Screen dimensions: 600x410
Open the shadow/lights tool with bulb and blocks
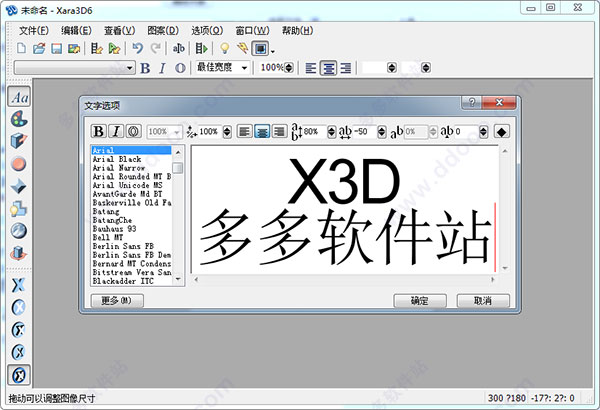[x=18, y=209]
